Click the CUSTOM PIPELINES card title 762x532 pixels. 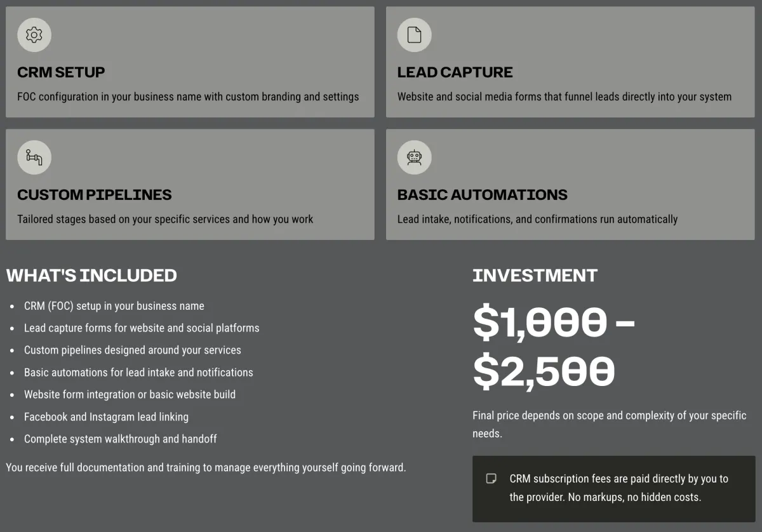pyautogui.click(x=95, y=195)
